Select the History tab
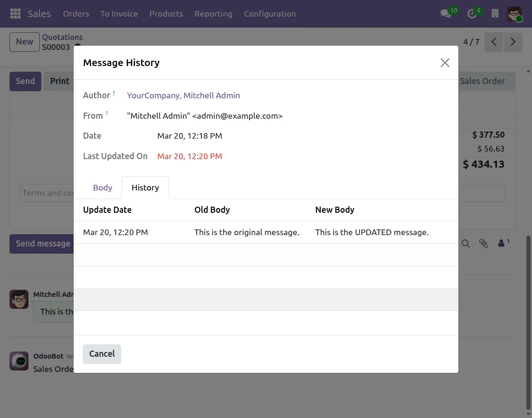 [x=145, y=188]
